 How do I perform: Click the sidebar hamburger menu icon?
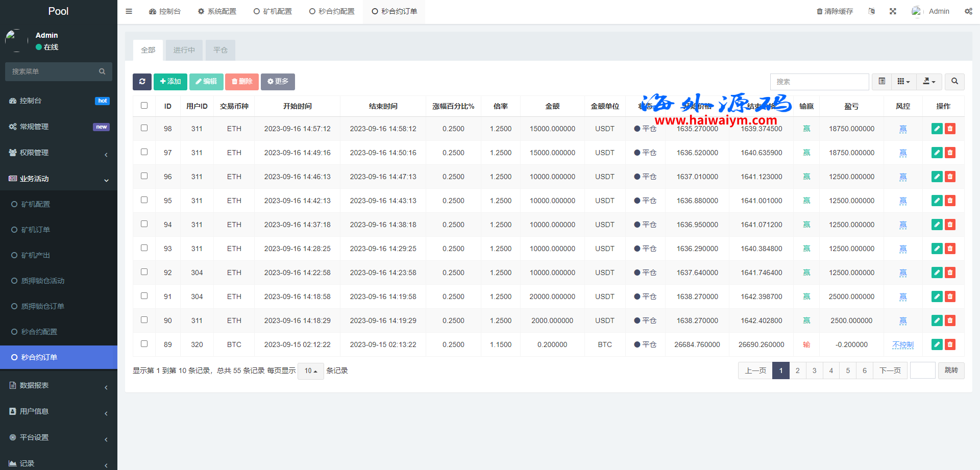coord(129,11)
